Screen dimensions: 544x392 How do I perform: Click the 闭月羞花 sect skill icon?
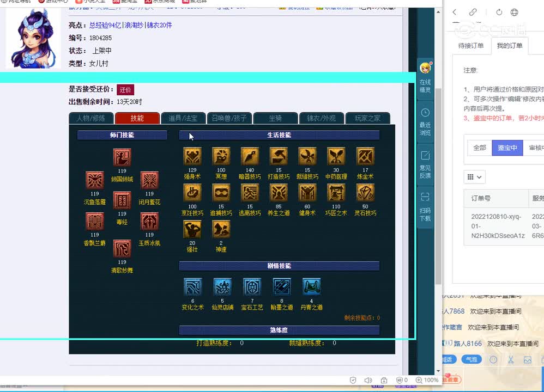pyautogui.click(x=149, y=180)
